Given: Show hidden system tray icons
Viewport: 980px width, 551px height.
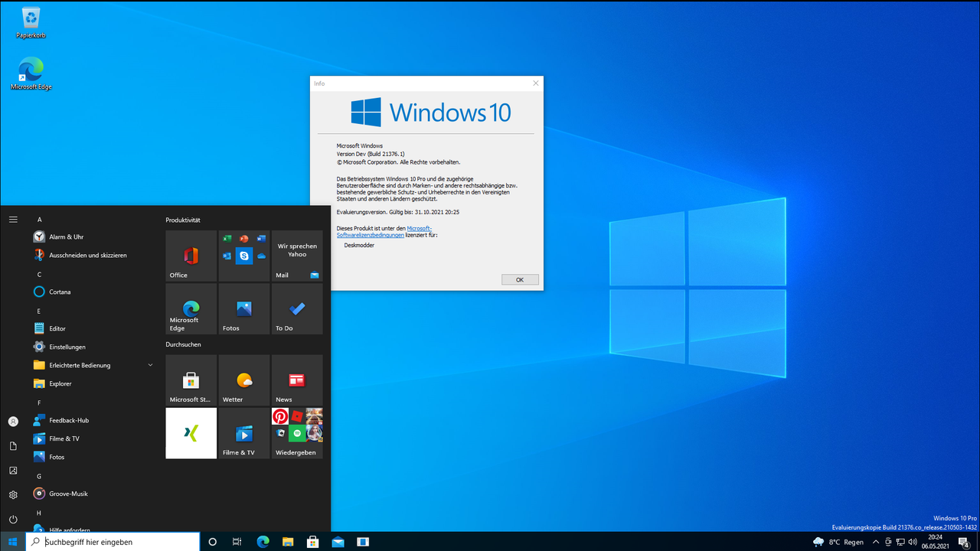Looking at the screenshot, I should coord(876,542).
